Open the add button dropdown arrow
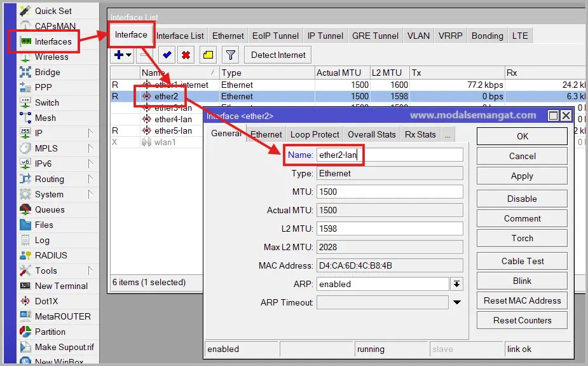The image size is (588, 366). 128,55
